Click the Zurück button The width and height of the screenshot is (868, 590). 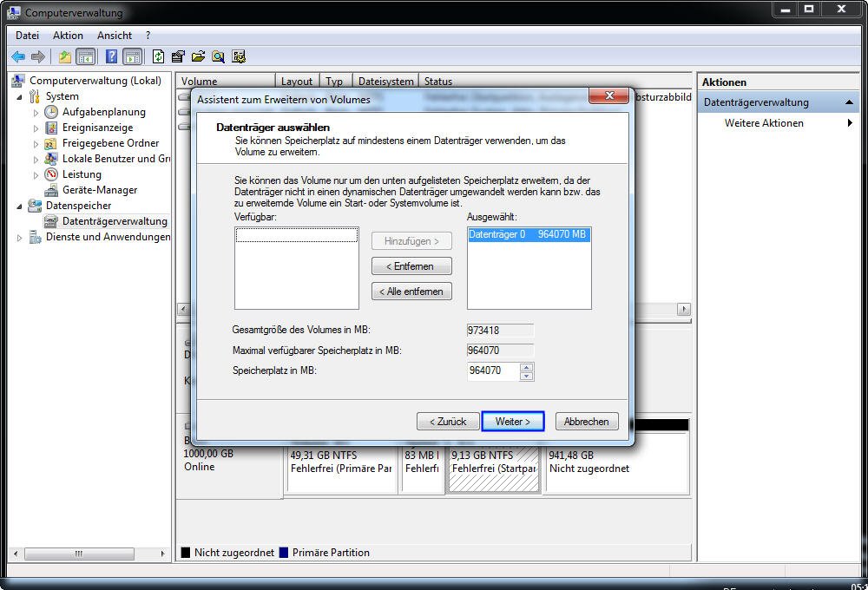point(449,421)
